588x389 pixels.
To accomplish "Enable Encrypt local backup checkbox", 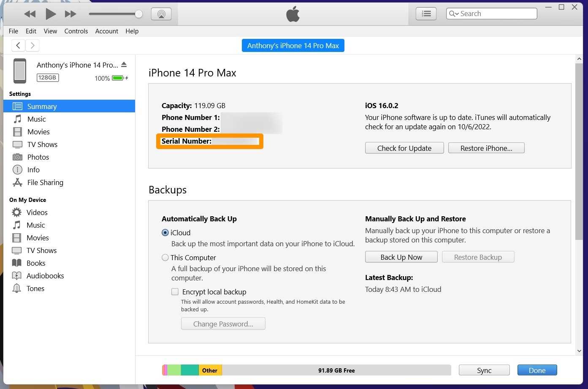I will pos(175,292).
